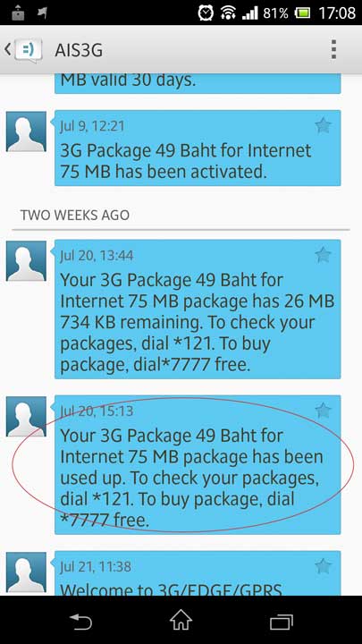The image size is (362, 644).
Task: Select the '26 MB 734 KB remaining' message
Action: pos(198,309)
